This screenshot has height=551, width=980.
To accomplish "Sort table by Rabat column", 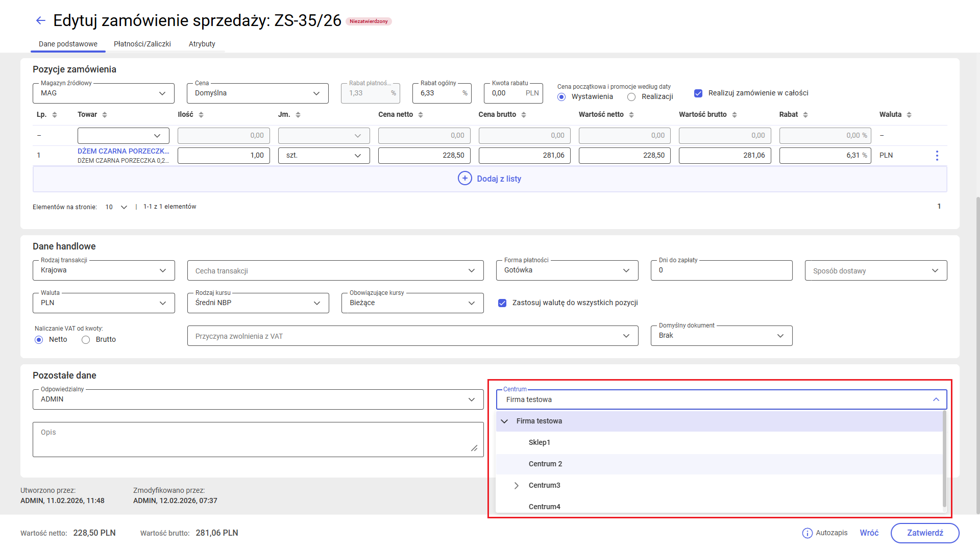I will [805, 115].
